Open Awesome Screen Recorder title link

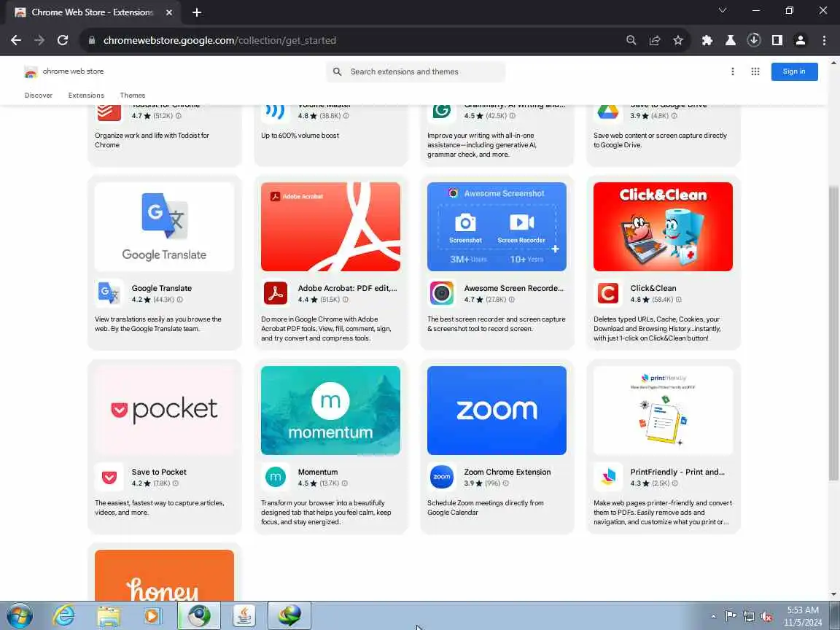[514, 288]
